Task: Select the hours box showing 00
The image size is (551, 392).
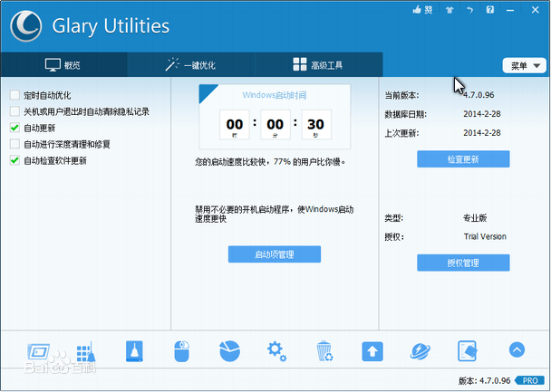Action: 235,125
